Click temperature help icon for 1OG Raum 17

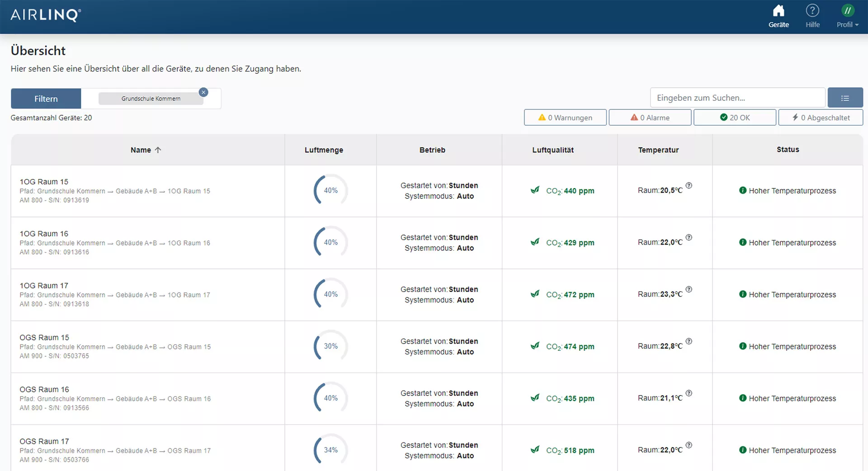689,289
